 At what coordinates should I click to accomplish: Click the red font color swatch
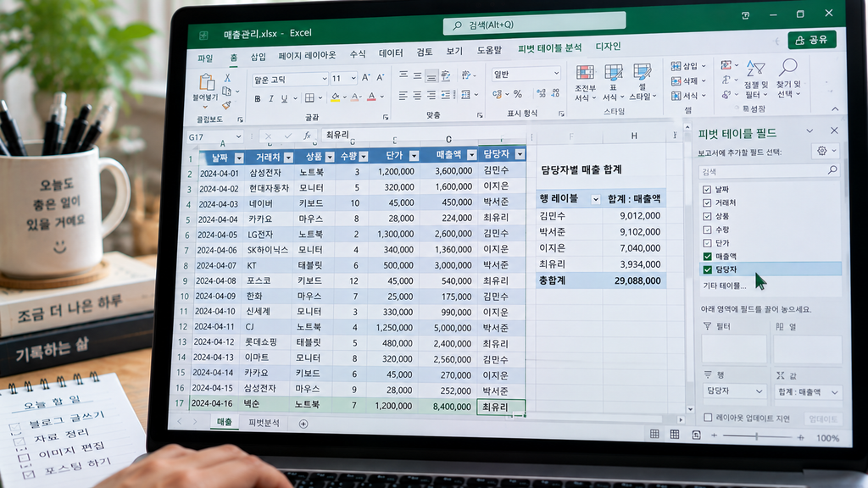[371, 97]
